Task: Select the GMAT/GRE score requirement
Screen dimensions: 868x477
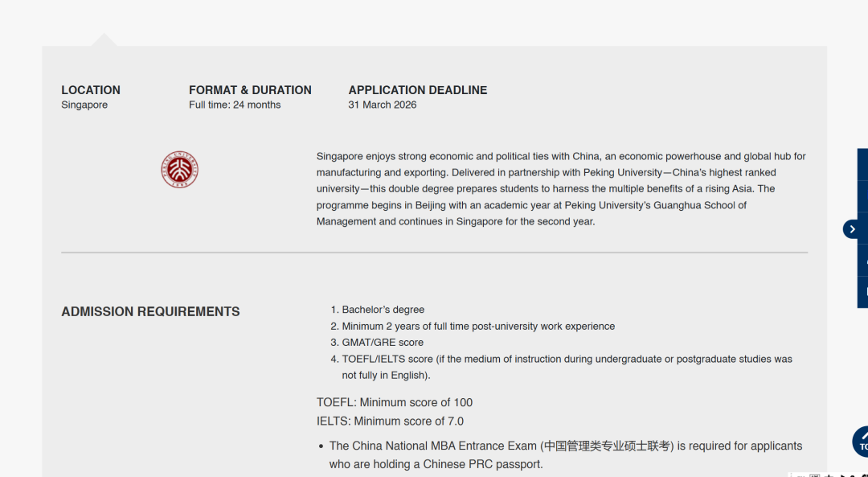Action: (x=382, y=343)
